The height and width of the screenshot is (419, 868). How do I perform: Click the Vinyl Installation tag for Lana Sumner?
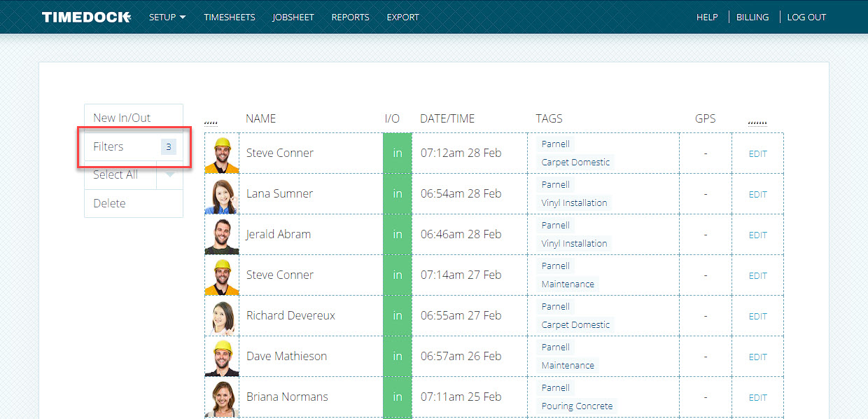point(574,203)
